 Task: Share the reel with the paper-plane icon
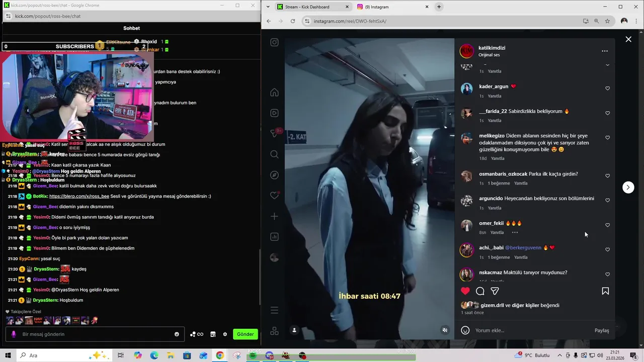coord(495,291)
